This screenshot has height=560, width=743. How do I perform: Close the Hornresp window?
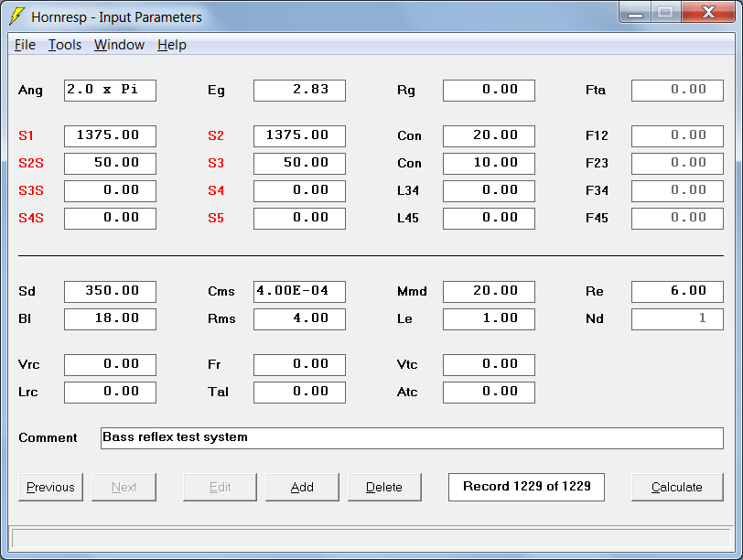click(709, 12)
